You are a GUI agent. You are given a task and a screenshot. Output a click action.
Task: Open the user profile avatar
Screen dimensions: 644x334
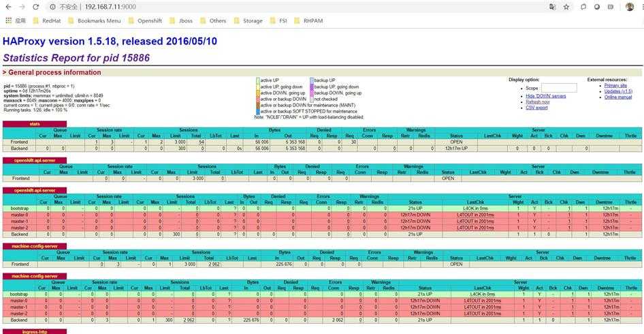630,7
